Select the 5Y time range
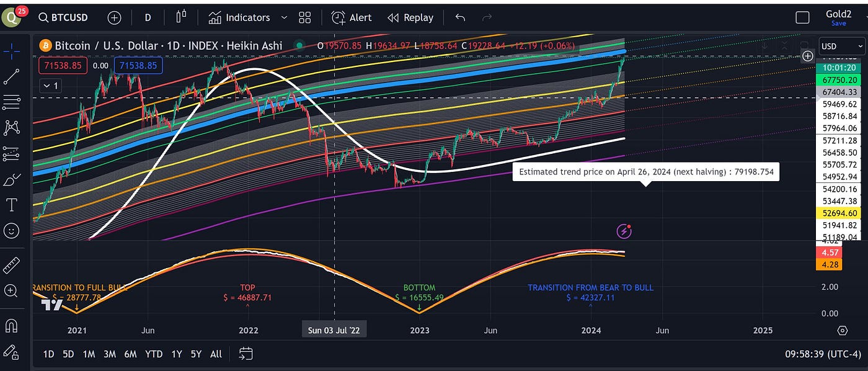The height and width of the screenshot is (371, 868). [196, 354]
